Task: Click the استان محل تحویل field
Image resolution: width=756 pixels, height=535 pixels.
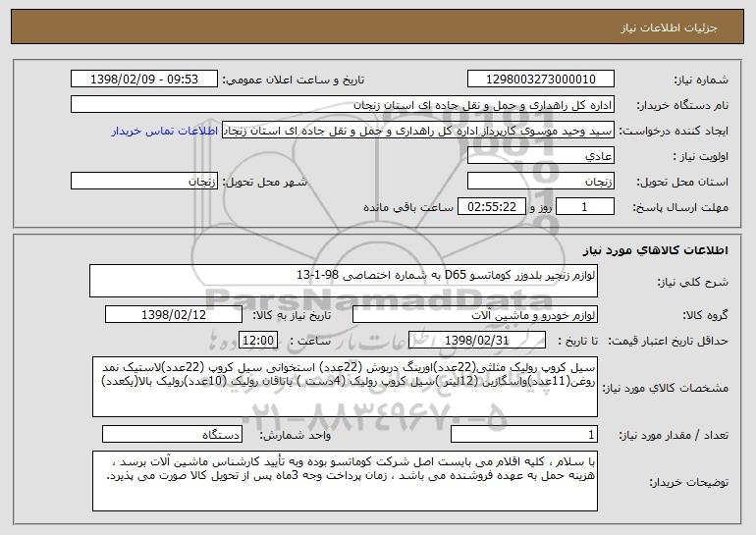Action: 540,182
